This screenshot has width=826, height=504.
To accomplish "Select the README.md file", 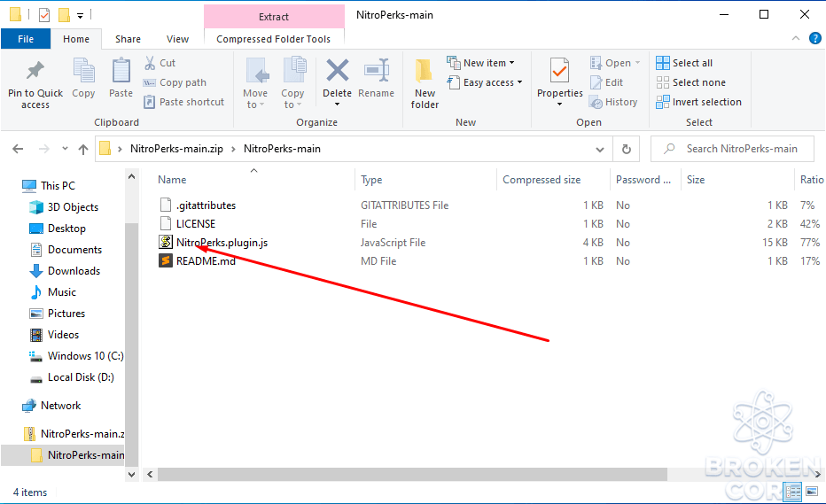I will (x=206, y=261).
